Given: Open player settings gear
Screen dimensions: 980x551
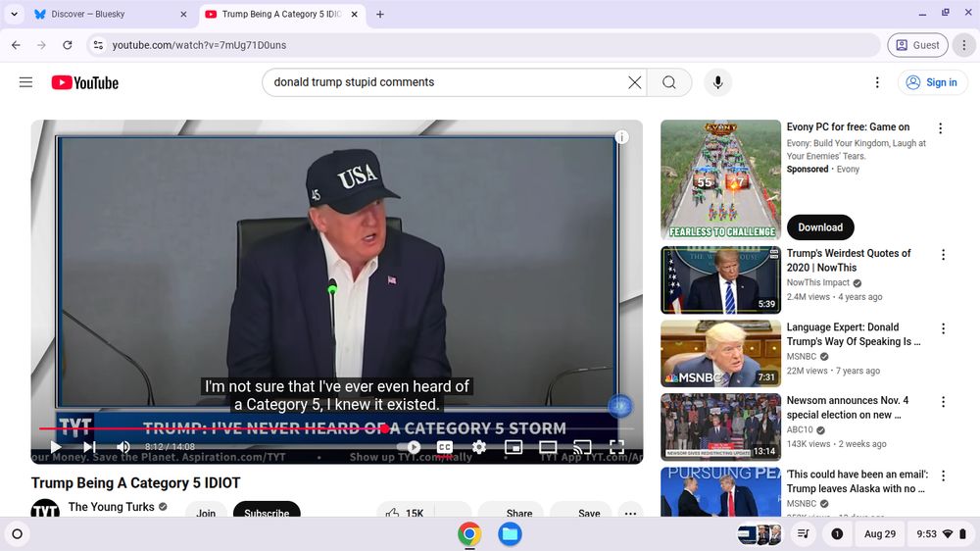Looking at the screenshot, I should [x=479, y=446].
